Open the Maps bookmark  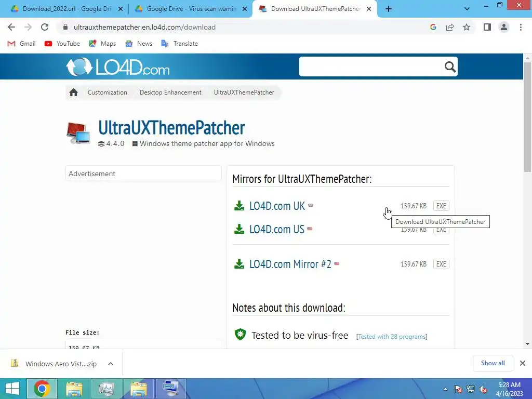(102, 44)
